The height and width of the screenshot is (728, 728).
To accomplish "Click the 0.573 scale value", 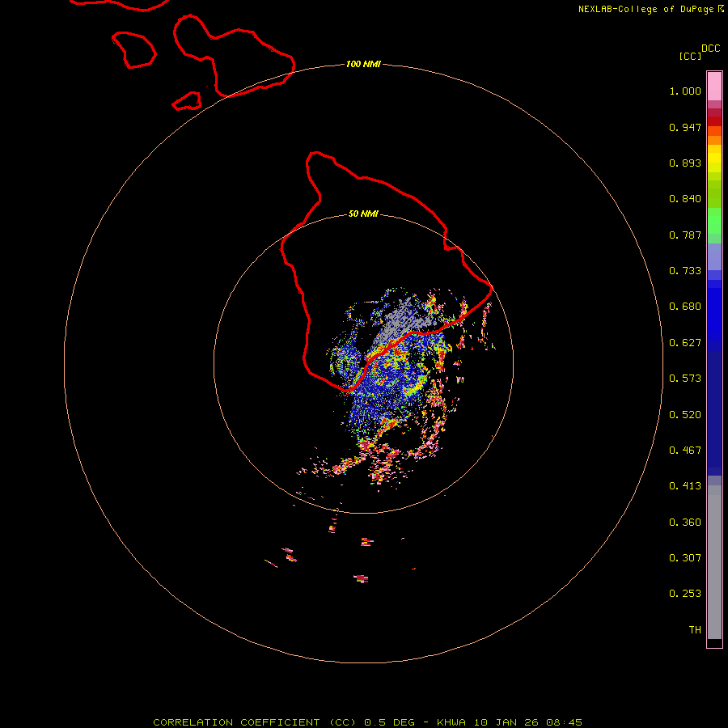I will click(685, 379).
